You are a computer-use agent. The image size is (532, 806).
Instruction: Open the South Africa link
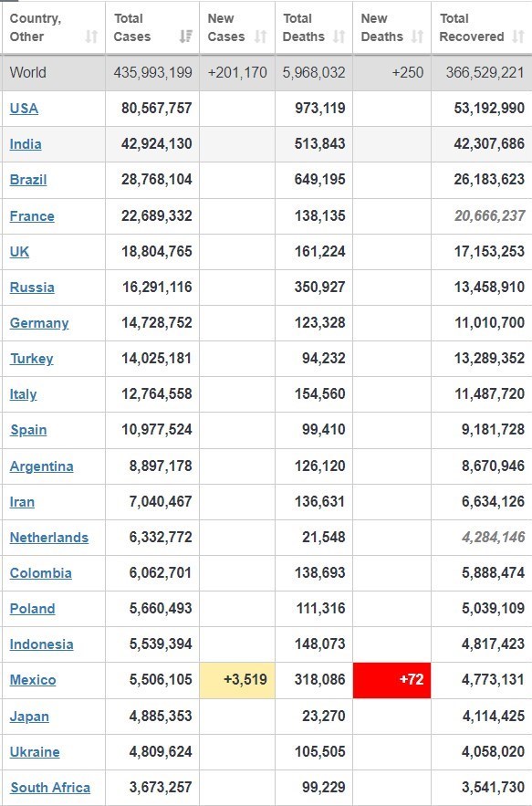50,787
